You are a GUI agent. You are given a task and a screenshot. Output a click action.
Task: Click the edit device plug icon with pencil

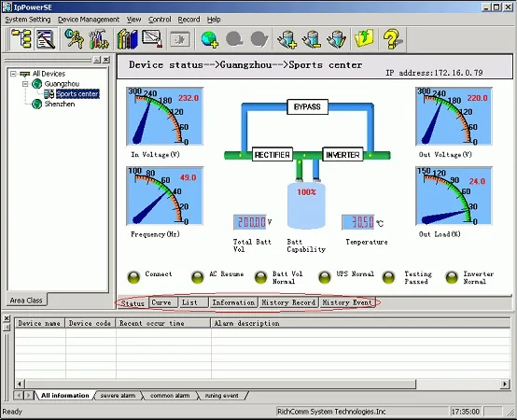tap(337, 39)
